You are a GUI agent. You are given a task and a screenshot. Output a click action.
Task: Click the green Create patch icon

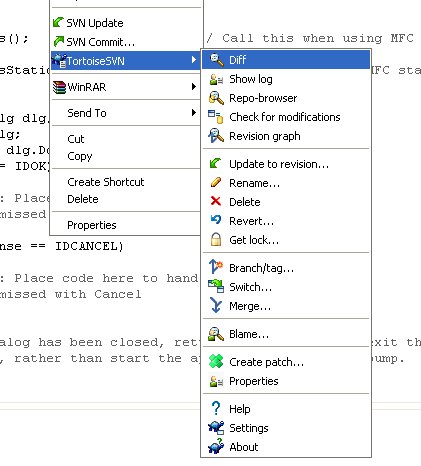[x=216, y=361]
